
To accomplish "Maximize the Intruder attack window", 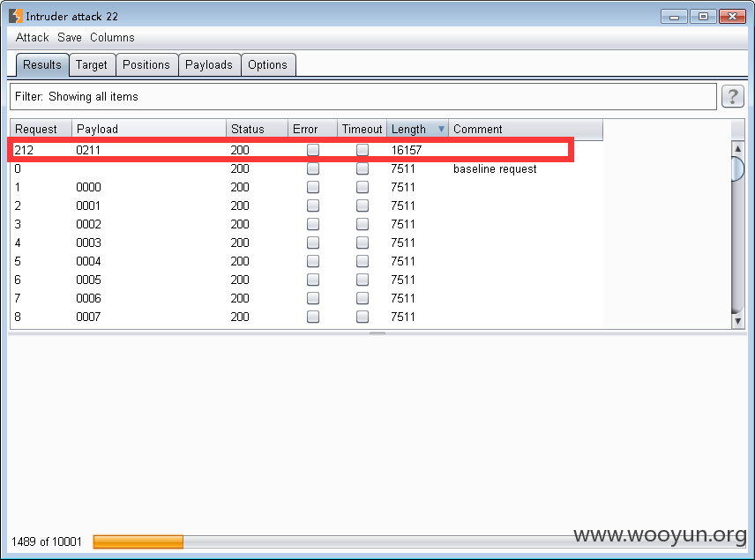I will pos(703,17).
